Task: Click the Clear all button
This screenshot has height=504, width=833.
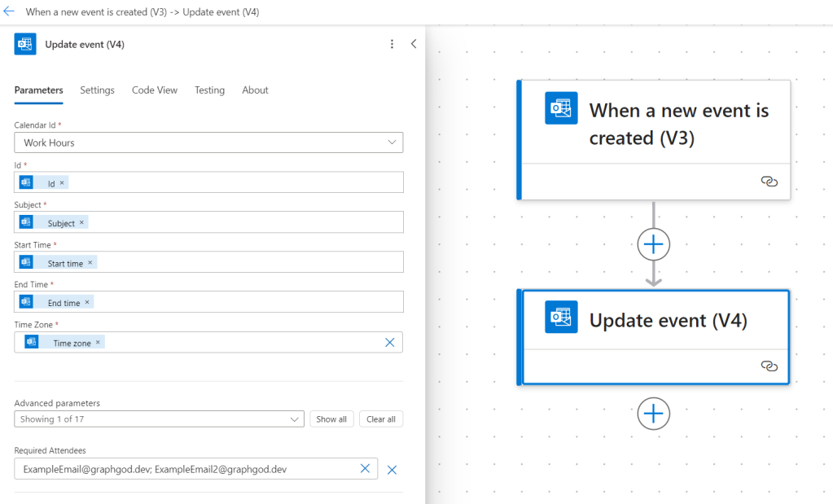Action: [x=380, y=419]
